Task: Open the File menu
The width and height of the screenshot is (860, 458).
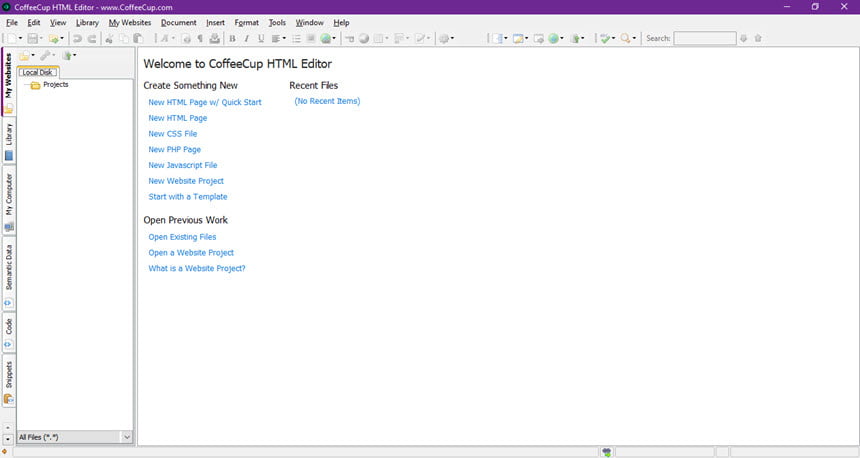Action: pyautogui.click(x=12, y=22)
